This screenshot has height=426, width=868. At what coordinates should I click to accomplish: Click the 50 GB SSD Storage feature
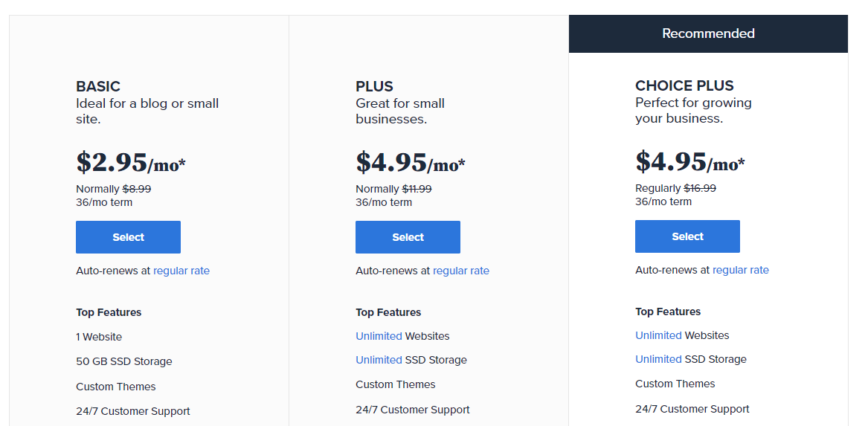[x=124, y=361]
